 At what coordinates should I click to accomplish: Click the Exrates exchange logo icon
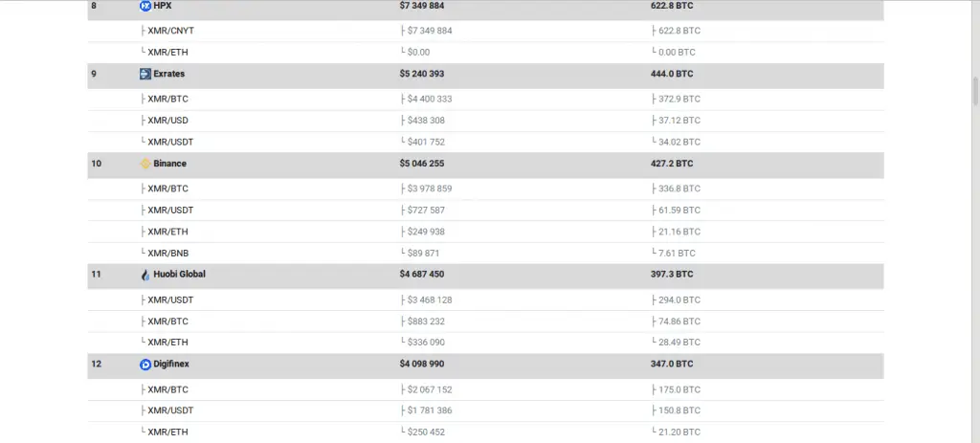click(145, 74)
